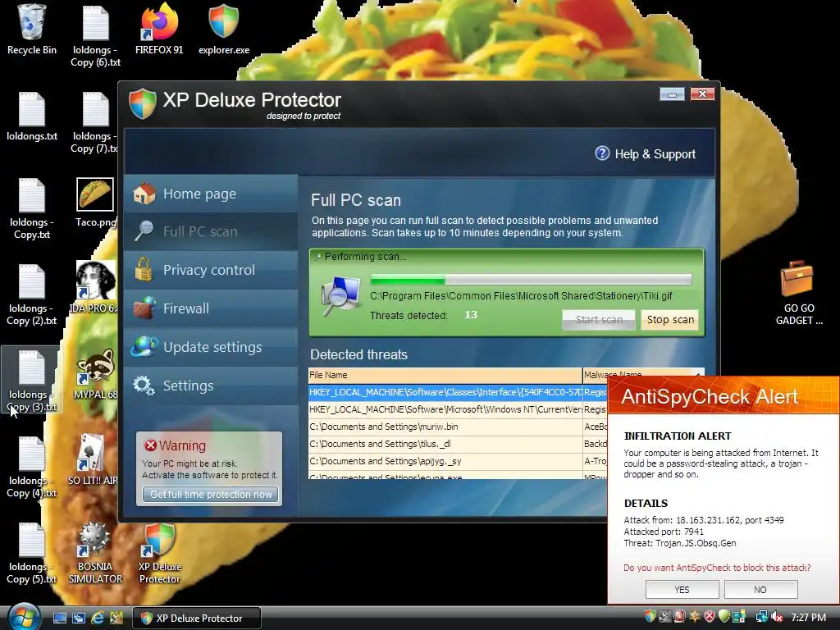
Task: Minimize the XP Deluxe Protector window
Action: (x=672, y=95)
